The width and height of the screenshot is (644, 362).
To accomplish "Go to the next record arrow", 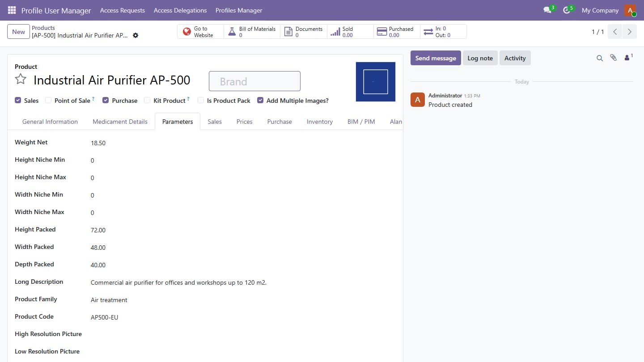I will pyautogui.click(x=629, y=32).
